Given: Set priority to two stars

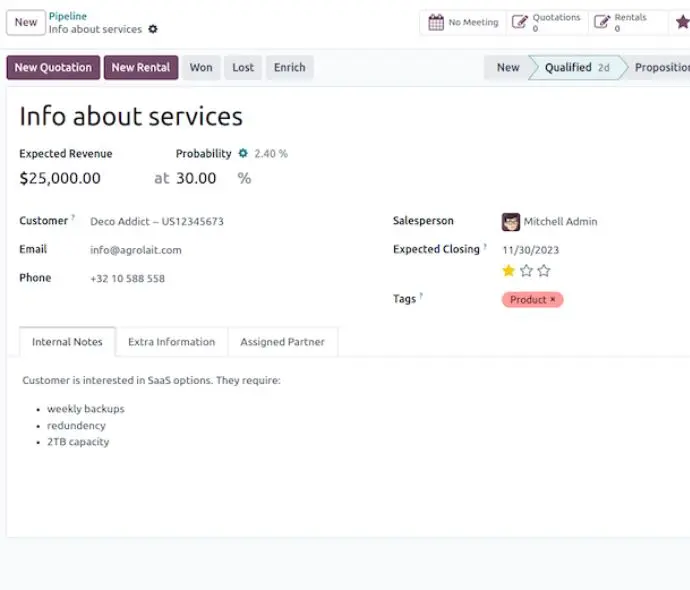Looking at the screenshot, I should [x=526, y=271].
